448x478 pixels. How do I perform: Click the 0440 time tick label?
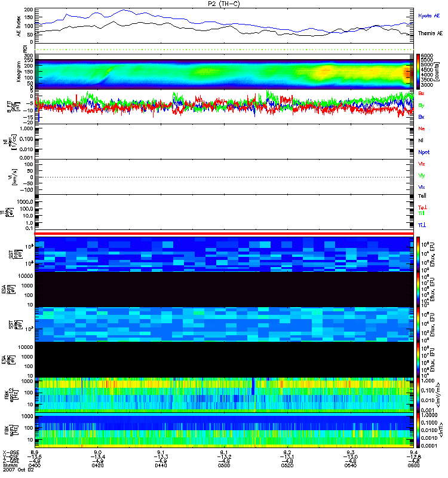(161, 465)
